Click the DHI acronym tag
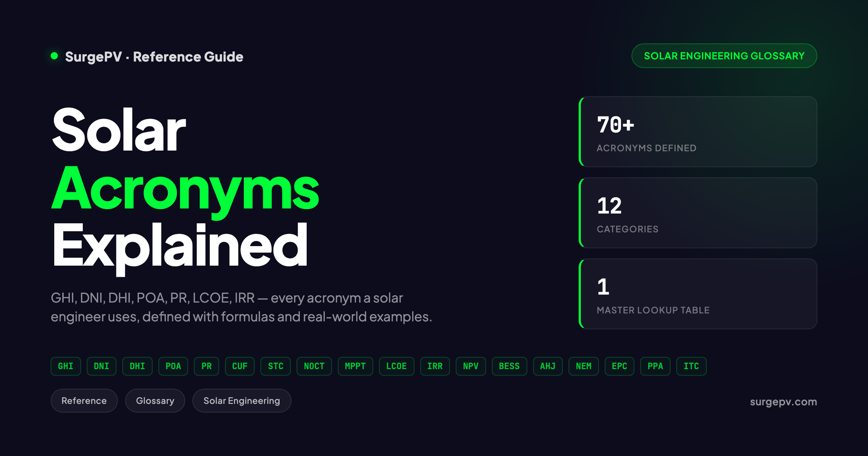The height and width of the screenshot is (456, 868). point(137,366)
